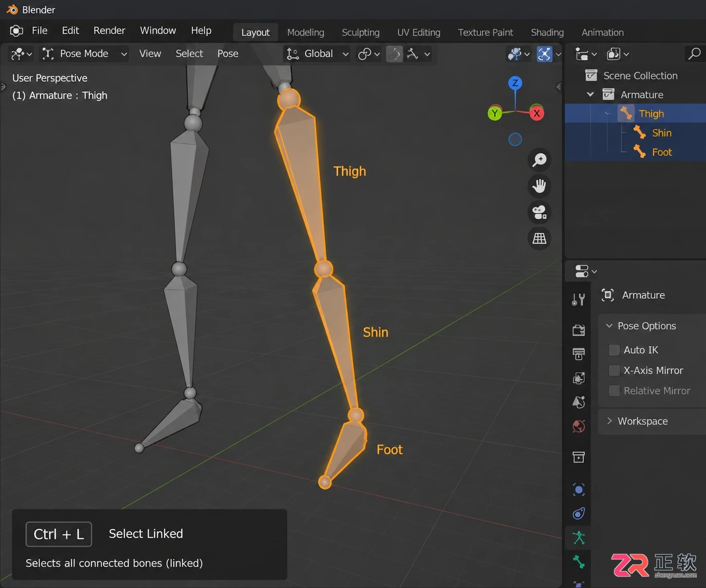Switch to the Sculpting workspace tab
Viewport: 706px width, 588px height.
(x=360, y=32)
